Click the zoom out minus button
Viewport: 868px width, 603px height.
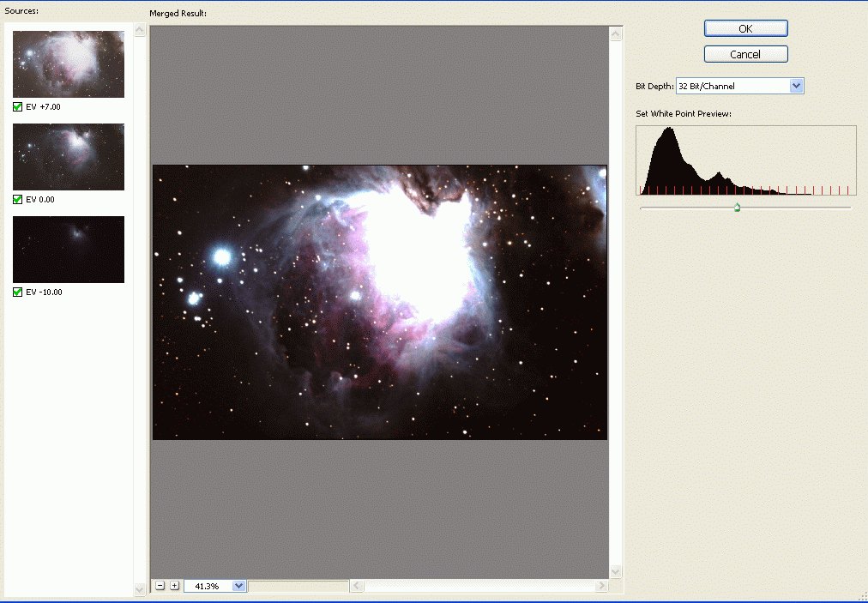click(160, 586)
